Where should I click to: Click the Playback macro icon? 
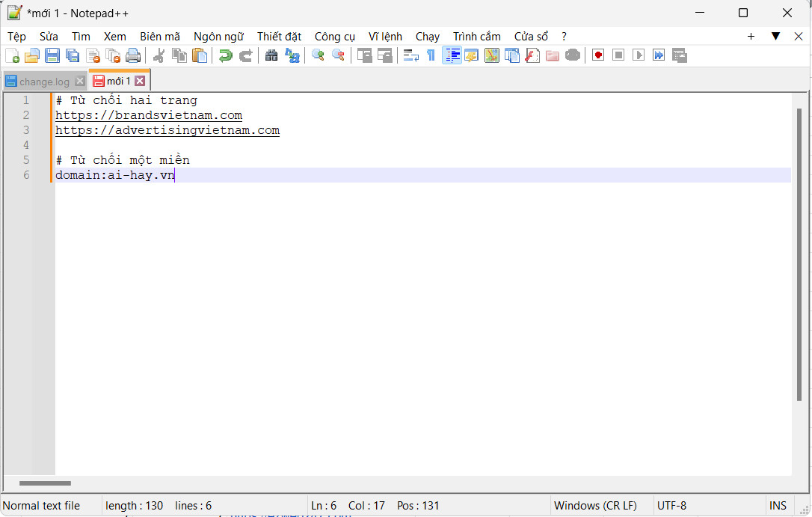pos(639,55)
